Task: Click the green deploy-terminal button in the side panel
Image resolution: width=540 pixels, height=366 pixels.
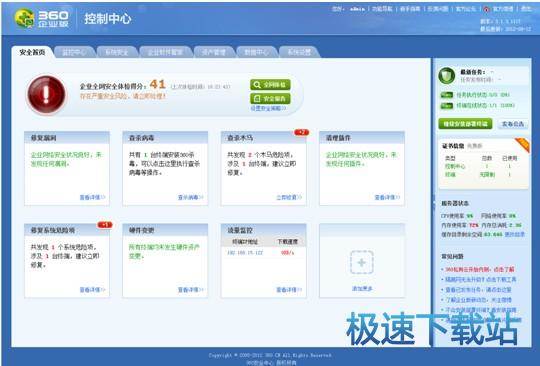Action: (465, 124)
